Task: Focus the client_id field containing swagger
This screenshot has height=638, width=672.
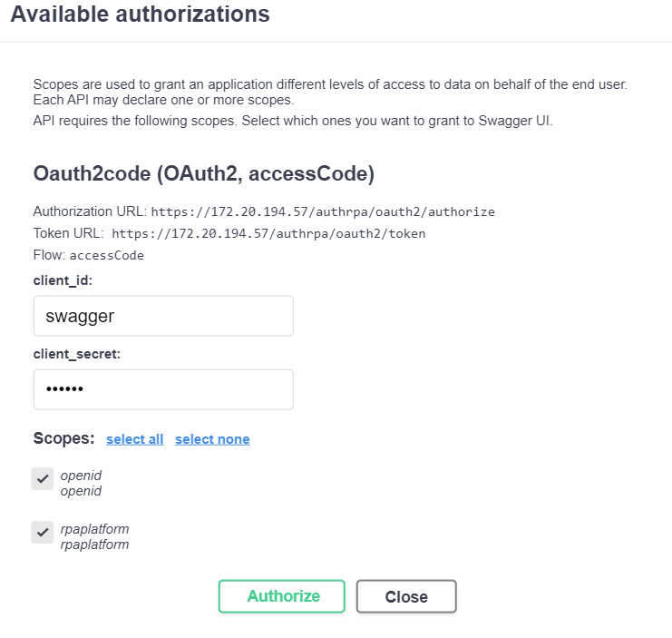Action: 163,316
